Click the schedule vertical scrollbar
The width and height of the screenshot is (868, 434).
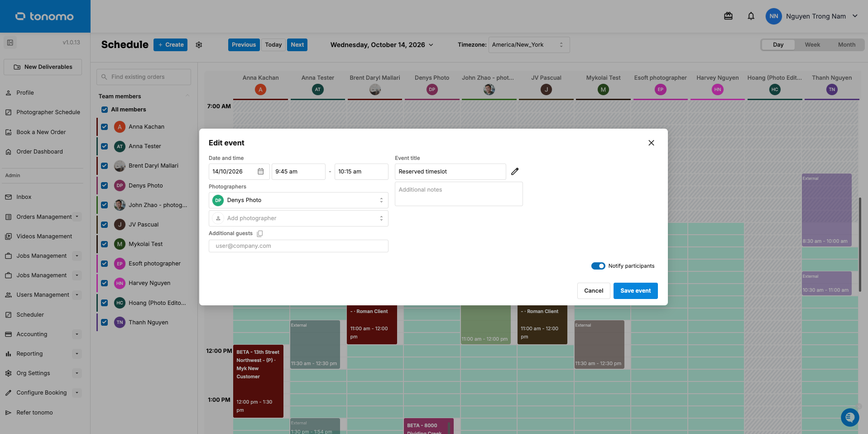(860, 245)
